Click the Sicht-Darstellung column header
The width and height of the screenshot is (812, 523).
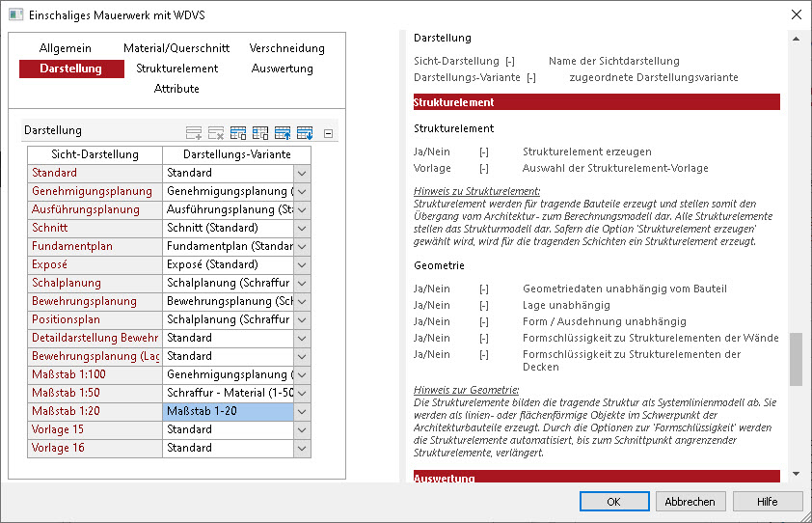click(x=95, y=154)
